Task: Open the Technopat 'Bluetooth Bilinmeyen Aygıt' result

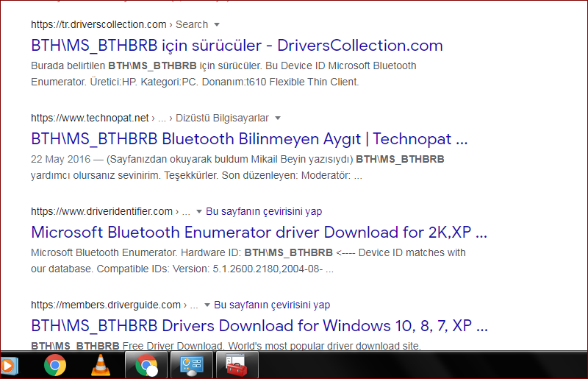Action: coord(249,139)
